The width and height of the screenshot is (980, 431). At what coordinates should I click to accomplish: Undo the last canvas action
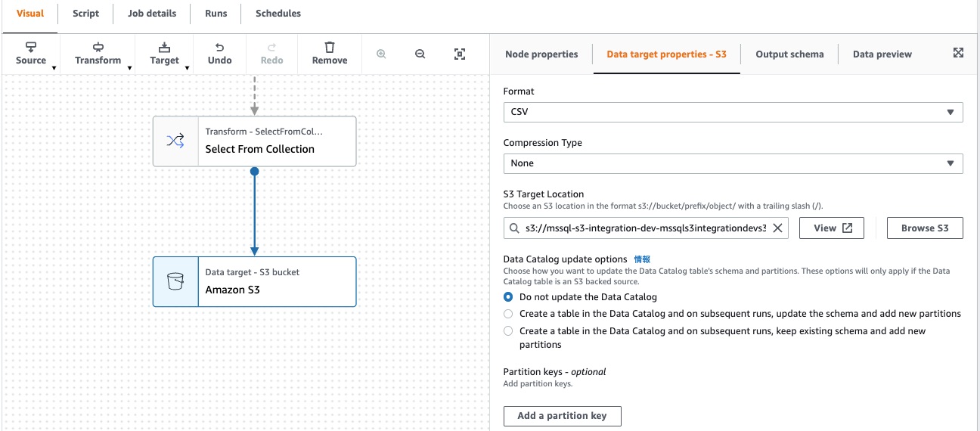(x=219, y=54)
